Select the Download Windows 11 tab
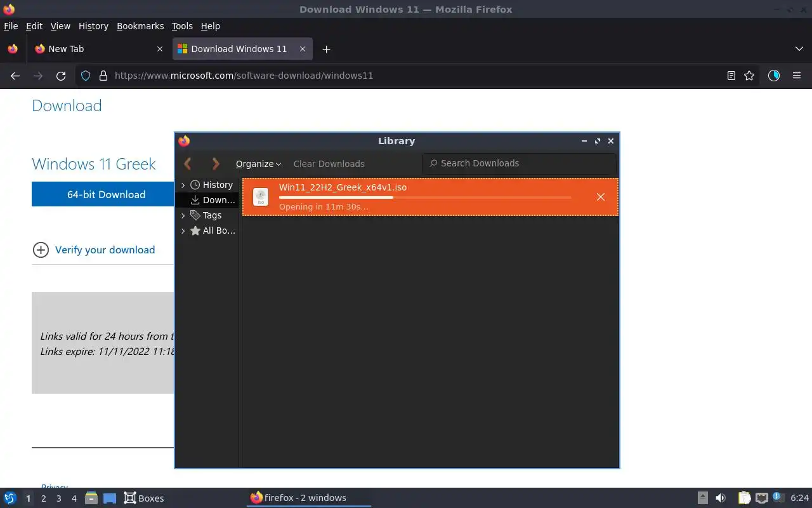812x508 pixels. [x=242, y=49]
